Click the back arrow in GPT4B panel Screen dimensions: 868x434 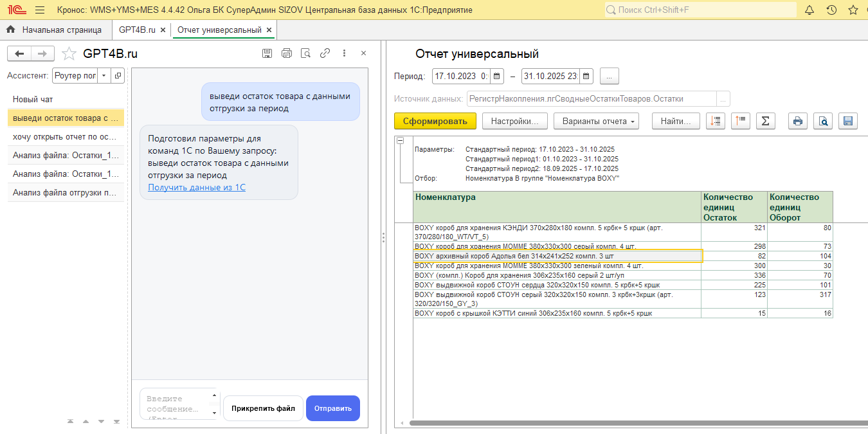tap(20, 53)
